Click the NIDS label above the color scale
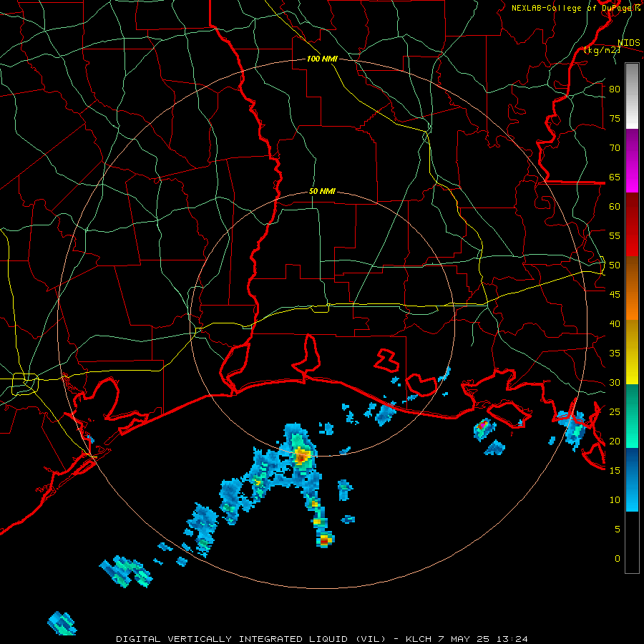The height and width of the screenshot is (644, 644). coord(628,43)
